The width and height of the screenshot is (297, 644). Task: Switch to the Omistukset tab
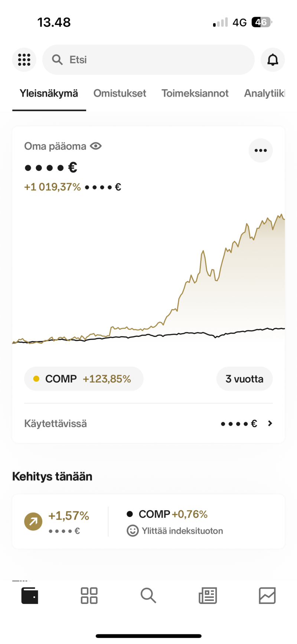(x=120, y=93)
